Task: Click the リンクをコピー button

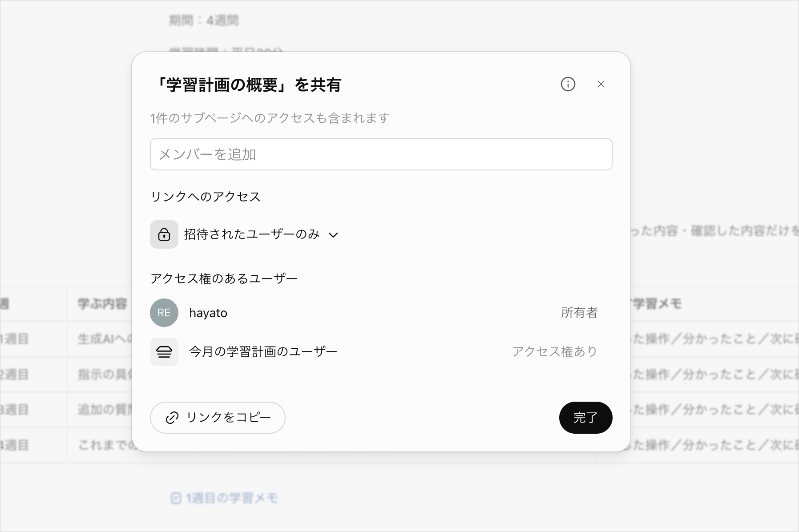Action: [x=218, y=418]
